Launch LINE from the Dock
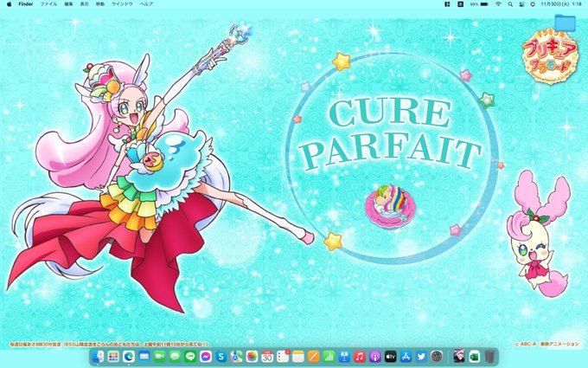 [x=190, y=357]
